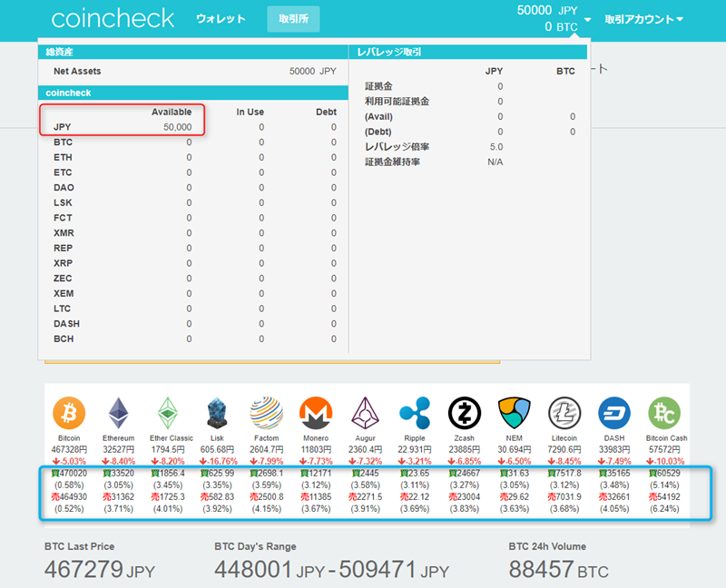
Task: Open the ウォレット menu item
Action: (x=221, y=19)
